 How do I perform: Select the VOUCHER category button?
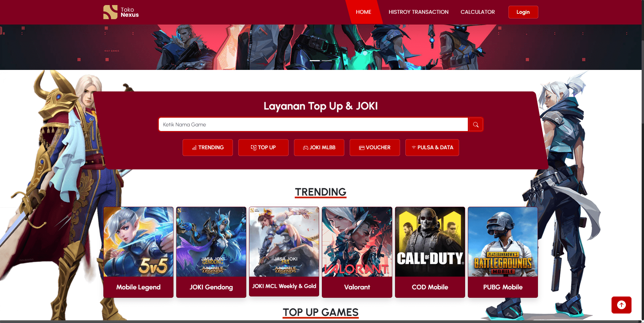[375, 148]
